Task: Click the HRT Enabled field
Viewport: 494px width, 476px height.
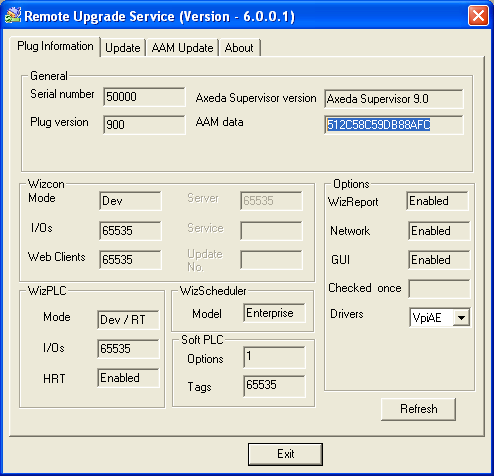Action: pyautogui.click(x=128, y=378)
